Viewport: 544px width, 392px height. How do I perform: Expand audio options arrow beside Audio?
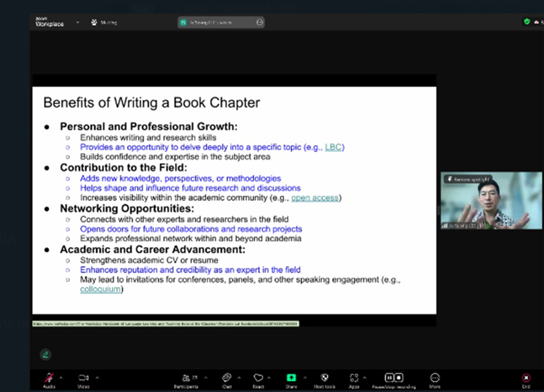(x=61, y=377)
